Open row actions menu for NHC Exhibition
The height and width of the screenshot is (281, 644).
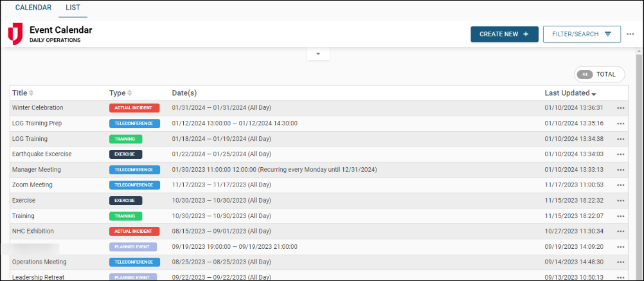(x=620, y=231)
